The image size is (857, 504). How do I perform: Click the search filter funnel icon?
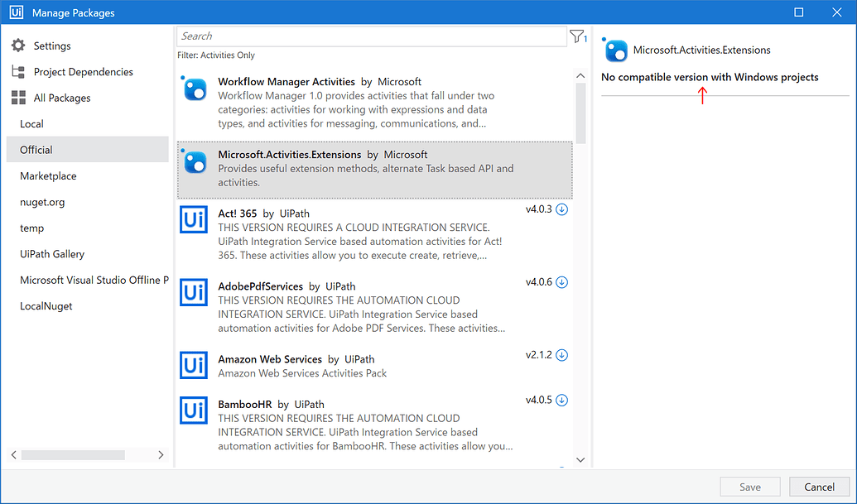coord(575,36)
